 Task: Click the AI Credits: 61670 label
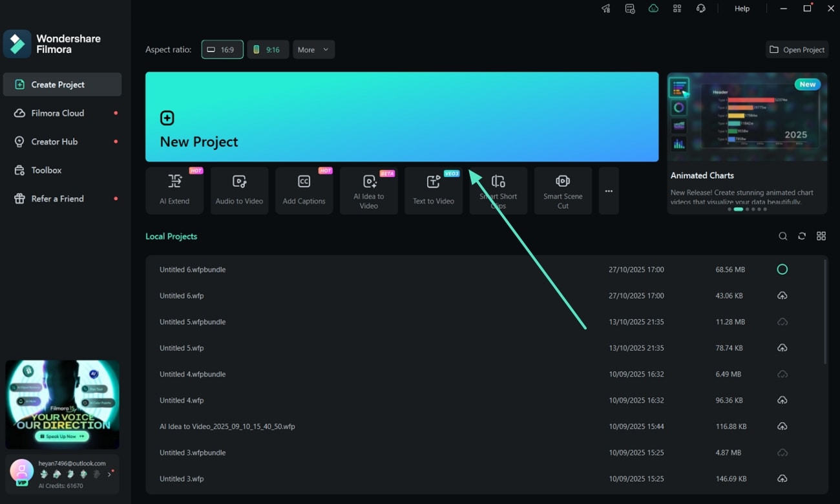(x=61, y=486)
